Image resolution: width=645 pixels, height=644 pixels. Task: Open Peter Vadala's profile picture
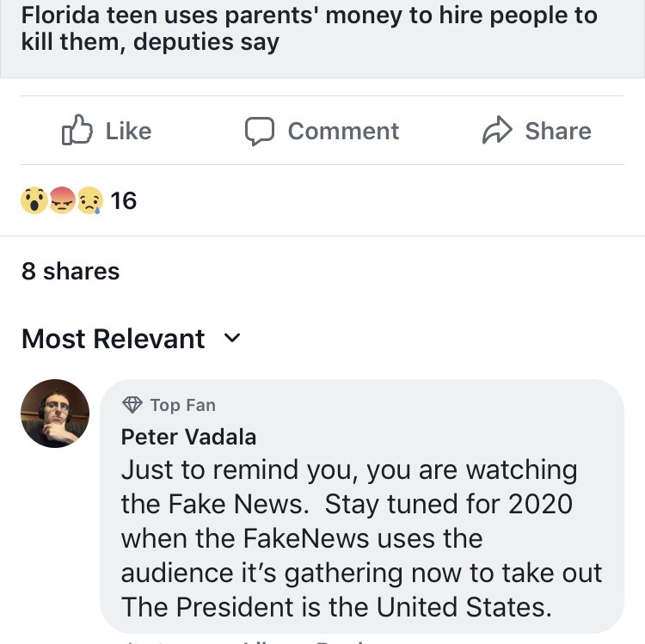click(55, 414)
